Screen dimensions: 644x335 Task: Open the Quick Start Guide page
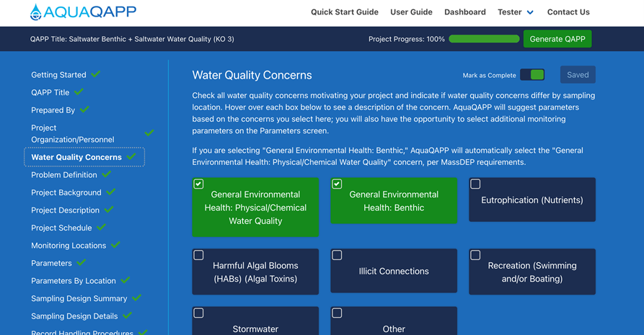click(x=345, y=12)
